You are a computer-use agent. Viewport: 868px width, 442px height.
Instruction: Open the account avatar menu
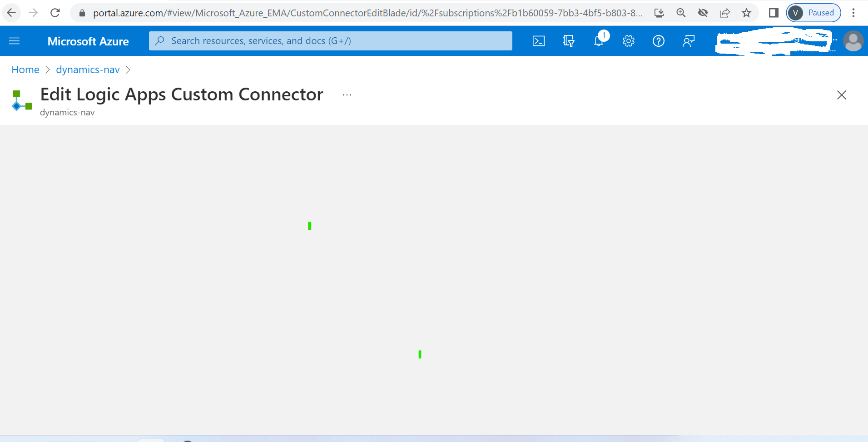click(853, 41)
